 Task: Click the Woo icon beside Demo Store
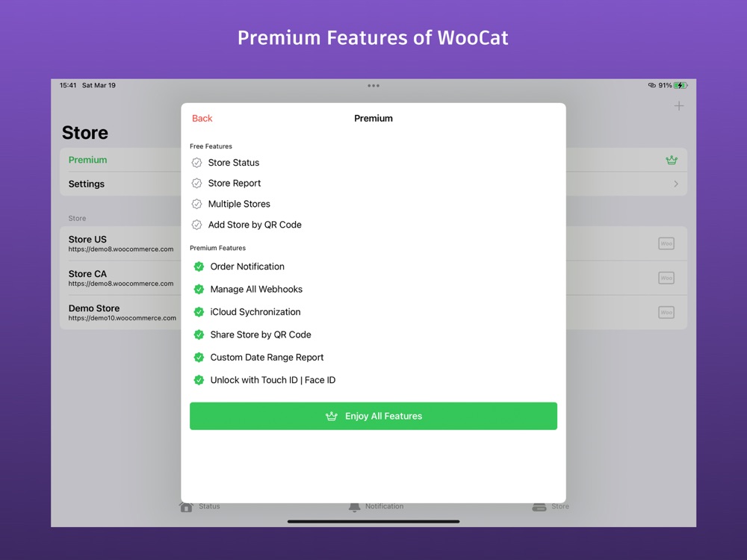(666, 312)
